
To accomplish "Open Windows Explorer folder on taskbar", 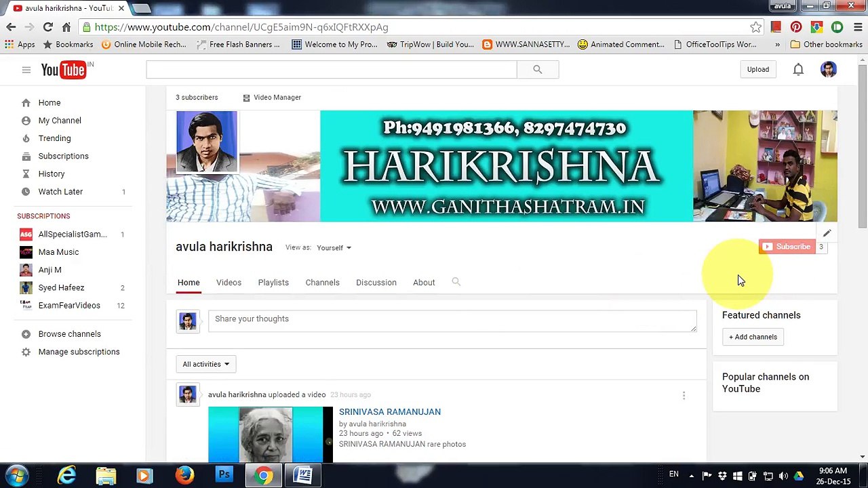I will click(106, 475).
